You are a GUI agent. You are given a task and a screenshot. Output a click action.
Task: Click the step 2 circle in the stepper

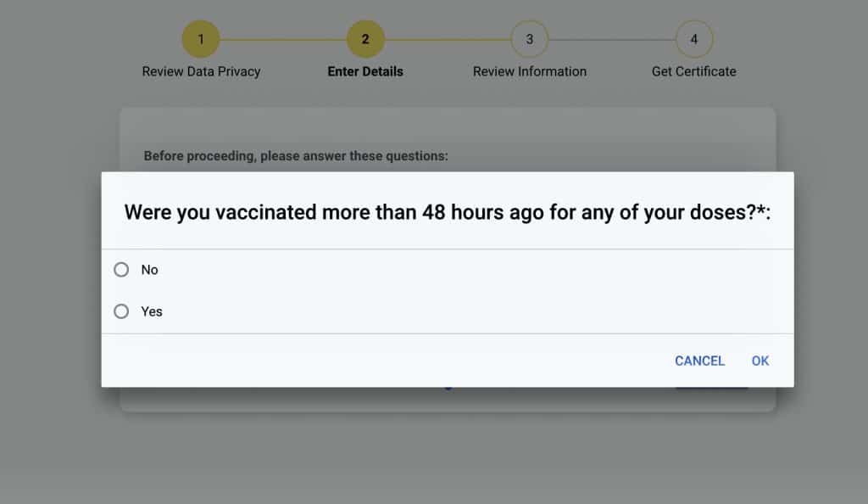(365, 39)
